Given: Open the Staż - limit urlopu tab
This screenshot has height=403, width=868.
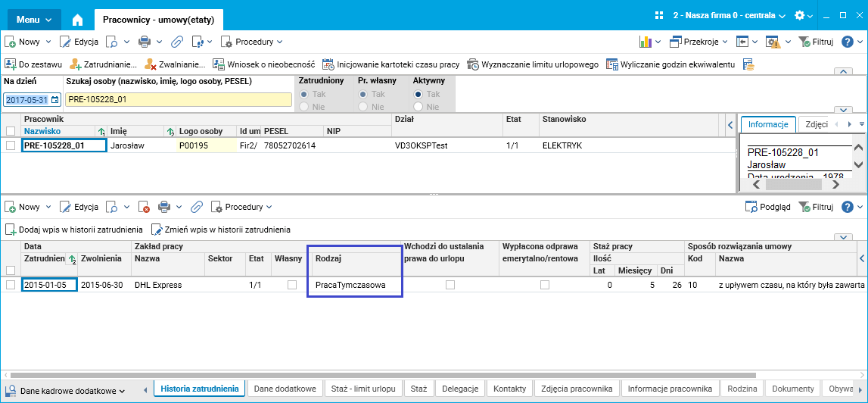Looking at the screenshot, I should point(363,389).
